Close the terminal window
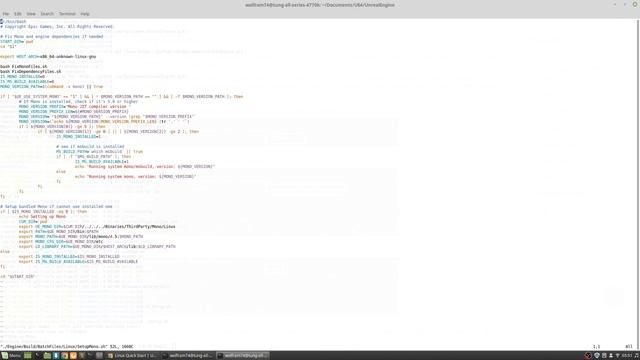Screen dimensions: 640x360 click(x=635, y=4)
